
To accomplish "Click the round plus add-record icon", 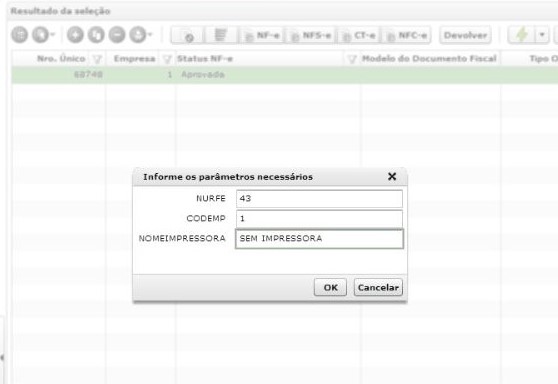I will tap(75, 35).
